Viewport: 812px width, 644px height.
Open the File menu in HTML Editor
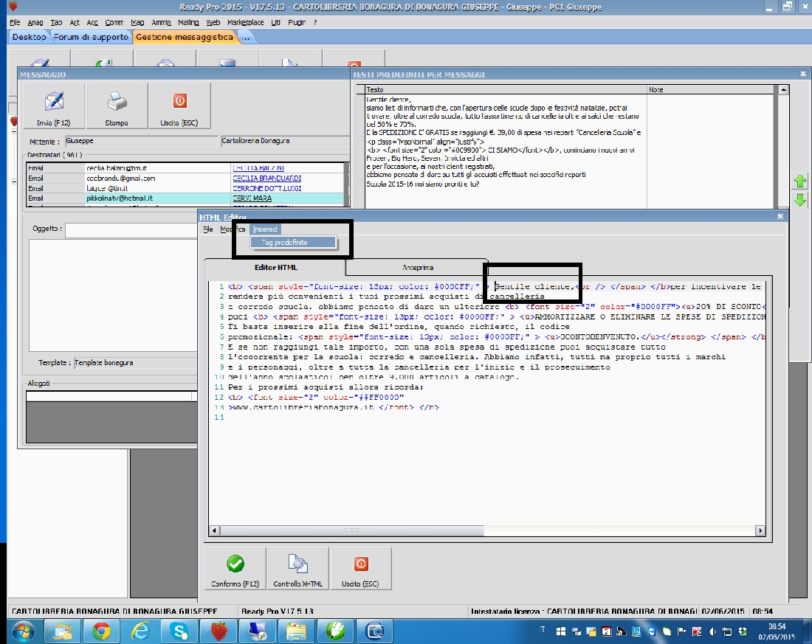point(207,229)
